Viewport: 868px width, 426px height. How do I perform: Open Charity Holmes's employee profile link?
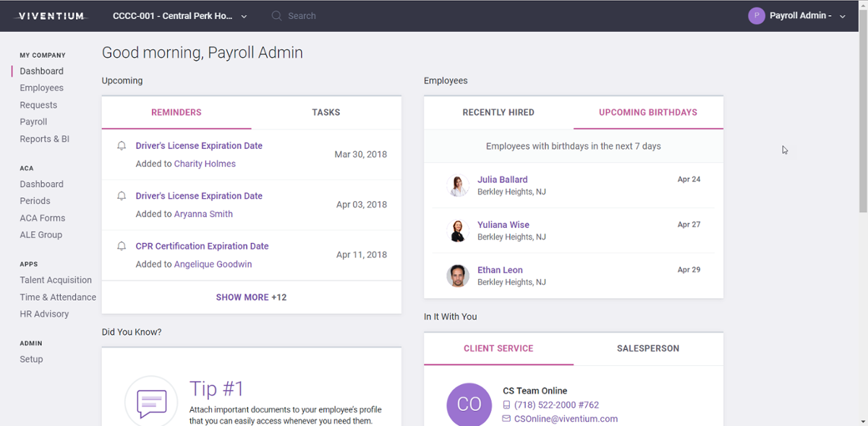[x=205, y=163]
